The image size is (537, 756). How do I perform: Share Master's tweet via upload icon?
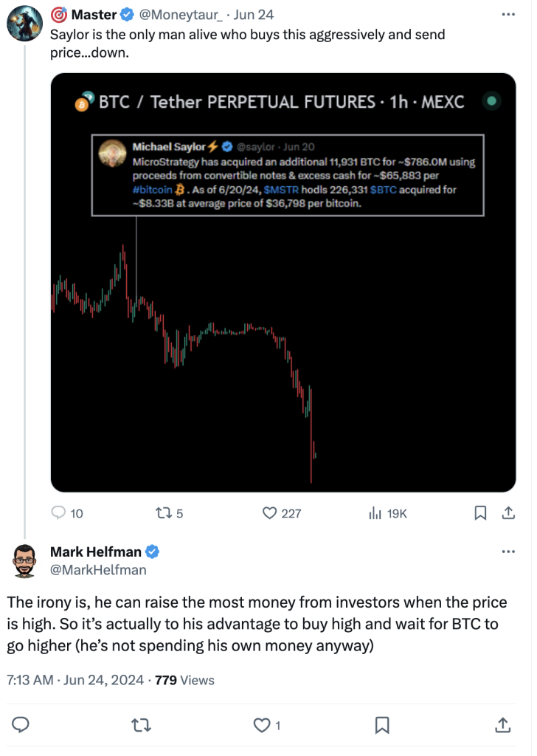508,512
